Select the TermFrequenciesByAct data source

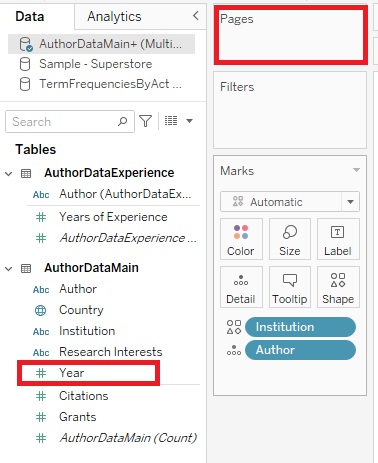click(110, 84)
